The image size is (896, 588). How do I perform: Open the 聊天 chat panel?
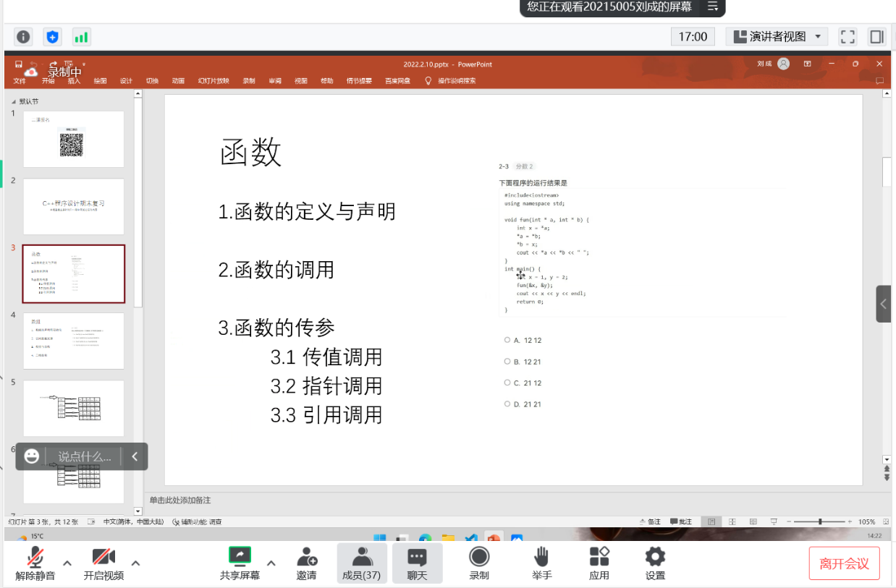[x=418, y=565]
